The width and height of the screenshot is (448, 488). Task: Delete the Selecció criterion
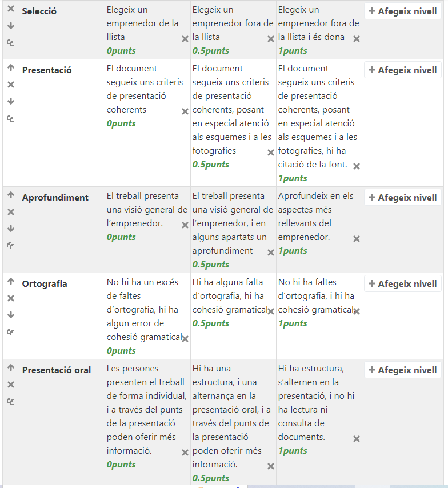pyautogui.click(x=11, y=9)
